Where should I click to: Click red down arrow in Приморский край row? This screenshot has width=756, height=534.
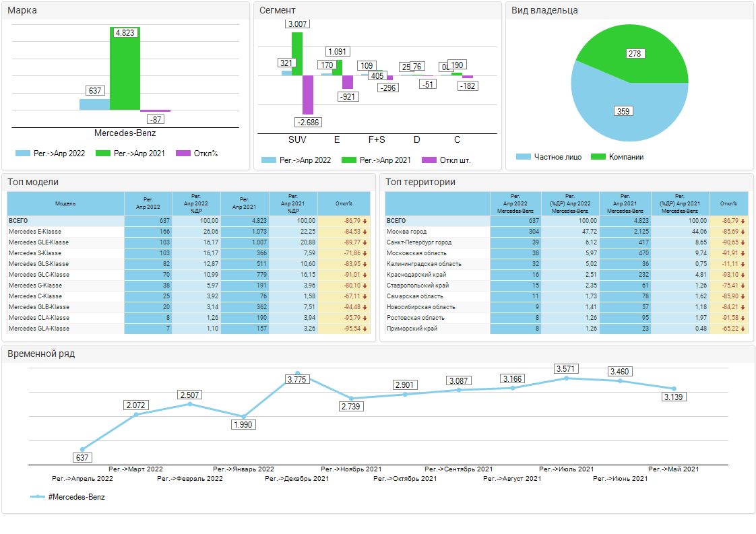pyautogui.click(x=743, y=329)
